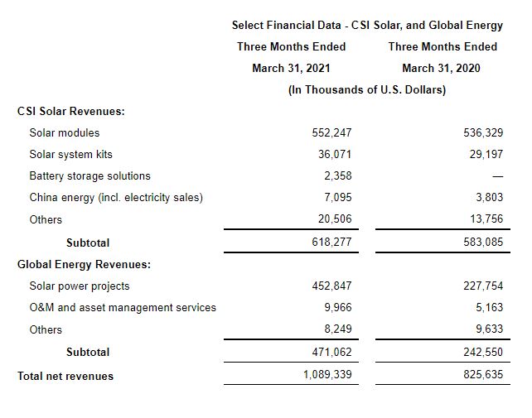Select the value 9,633
Screen dimensions: 532x418
coord(489,329)
